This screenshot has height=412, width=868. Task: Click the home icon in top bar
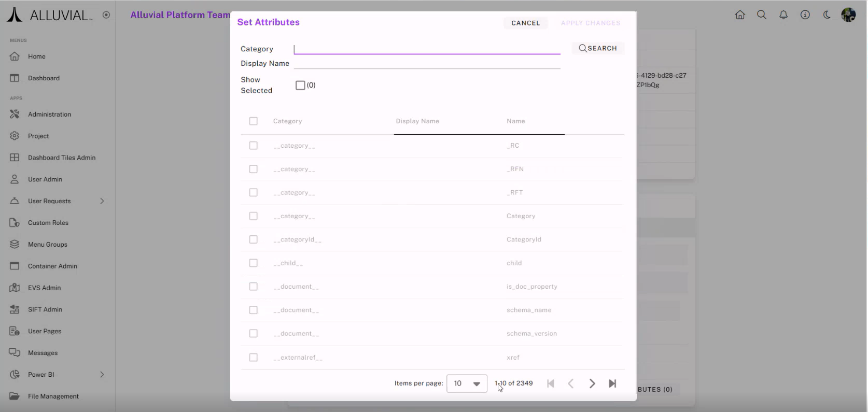point(740,15)
